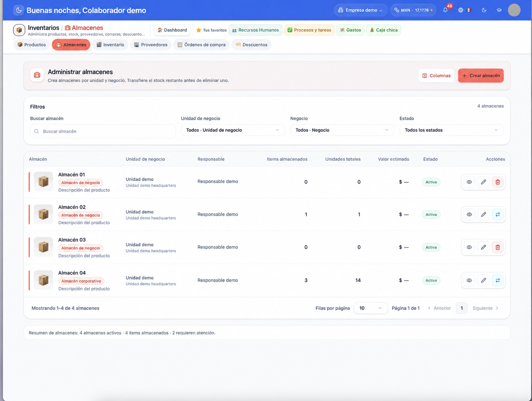
Task: Click Crear almacén button
Action: coord(481,75)
